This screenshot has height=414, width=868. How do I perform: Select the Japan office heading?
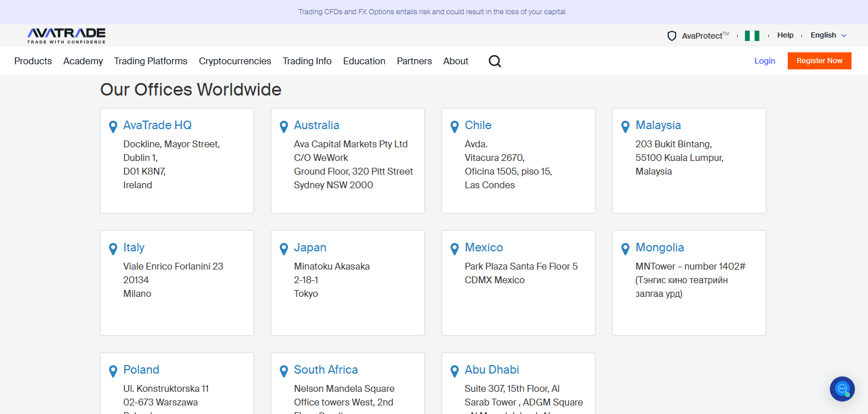point(310,247)
